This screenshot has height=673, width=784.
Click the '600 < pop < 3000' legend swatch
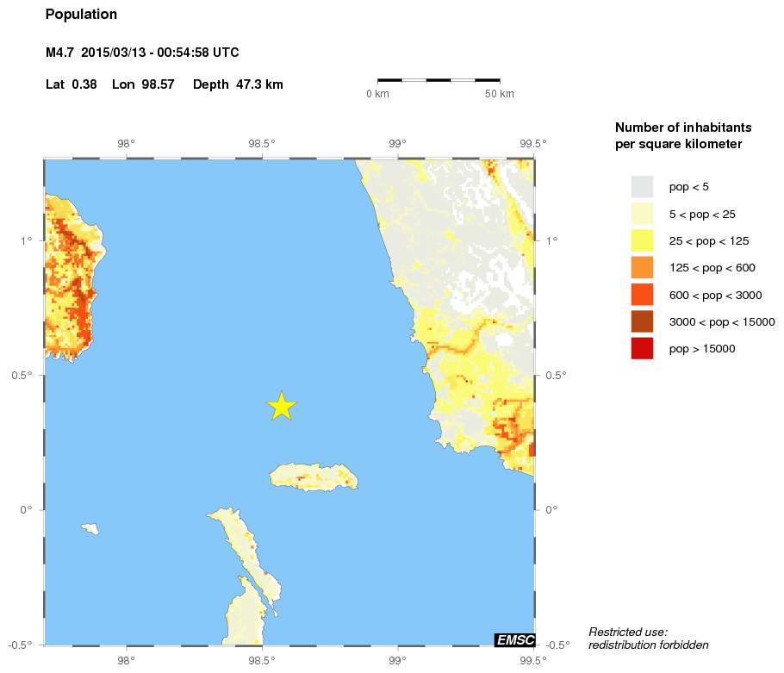click(642, 295)
